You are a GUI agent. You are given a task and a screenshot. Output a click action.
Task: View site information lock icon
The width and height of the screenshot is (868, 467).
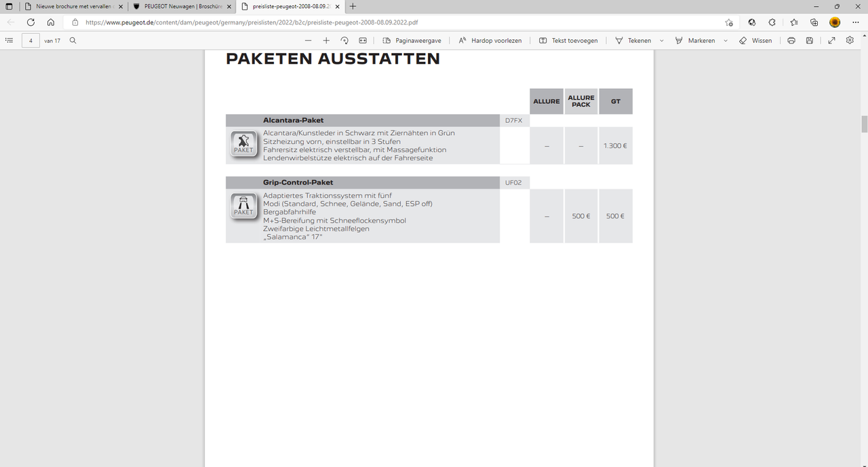[x=75, y=22]
